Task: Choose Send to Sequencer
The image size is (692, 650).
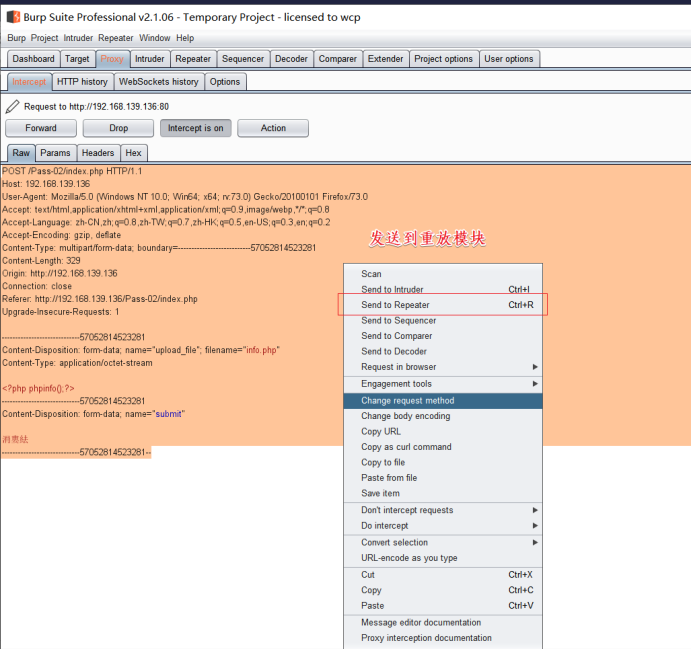Action: [443, 321]
